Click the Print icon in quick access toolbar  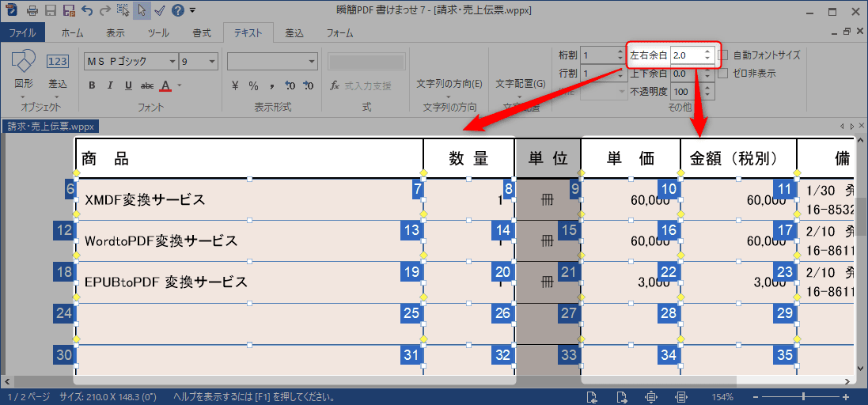(32, 11)
